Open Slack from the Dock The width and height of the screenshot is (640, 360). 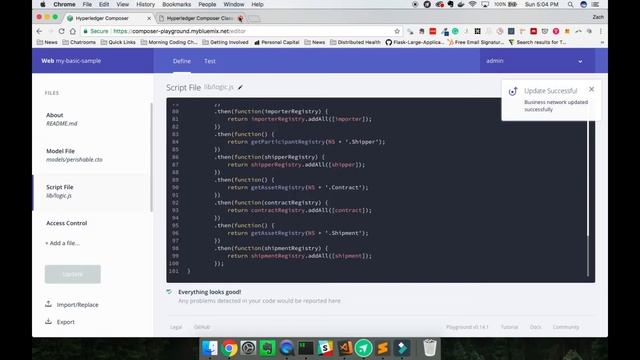pos(325,348)
